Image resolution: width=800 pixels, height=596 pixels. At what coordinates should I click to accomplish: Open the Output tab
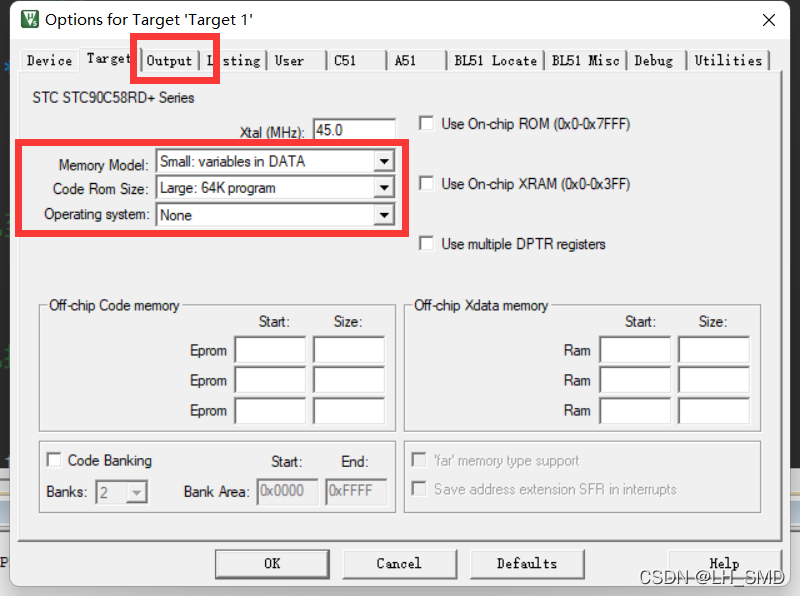click(169, 61)
